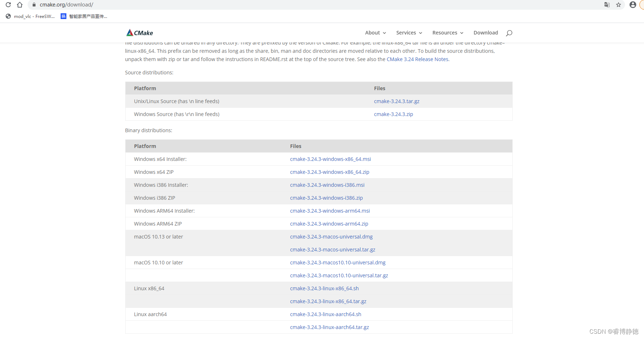Viewport: 644px width, 338px height.
Task: Click the 'Windows x64 ZIP' cell
Action: 154,172
